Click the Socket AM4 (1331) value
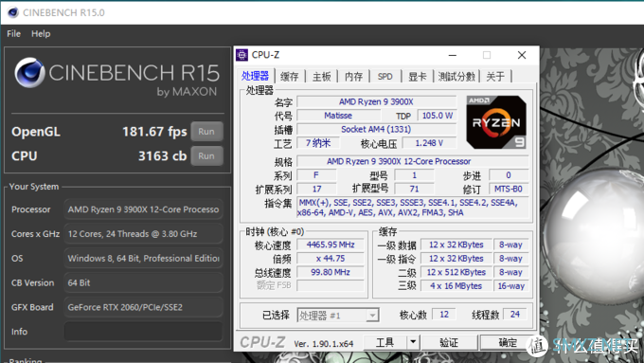This screenshot has height=363, width=644. (376, 129)
